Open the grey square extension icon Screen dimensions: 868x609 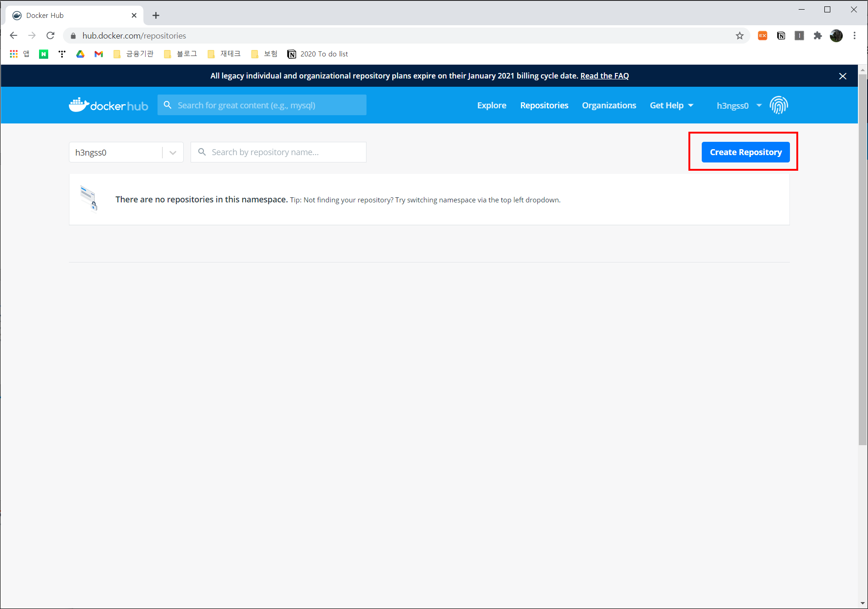[799, 35]
